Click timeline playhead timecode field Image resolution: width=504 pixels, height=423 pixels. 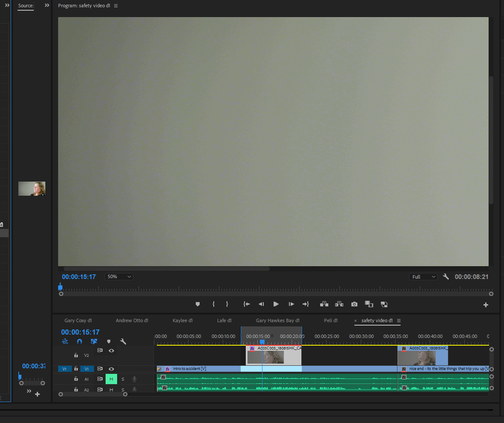click(x=80, y=332)
